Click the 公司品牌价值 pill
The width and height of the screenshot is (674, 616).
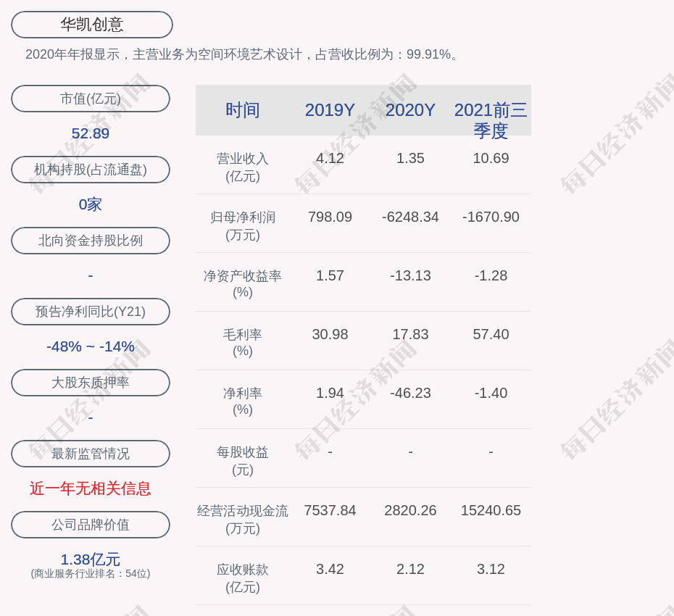coord(91,525)
